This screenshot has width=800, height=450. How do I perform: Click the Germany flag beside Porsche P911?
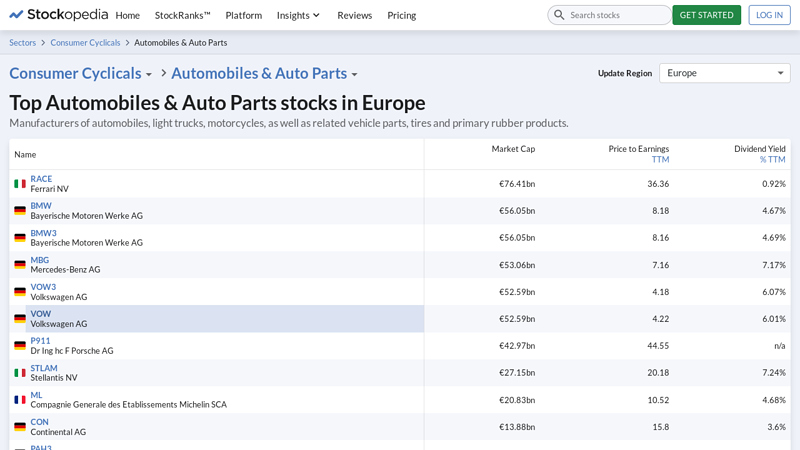tap(20, 345)
